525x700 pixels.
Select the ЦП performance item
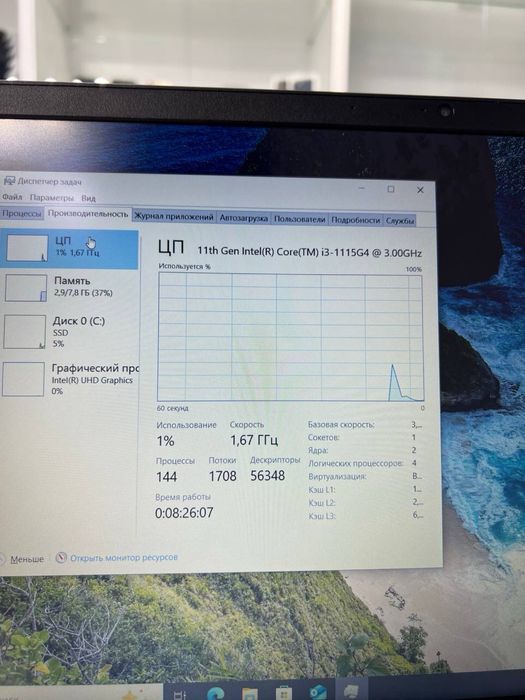[x=68, y=249]
